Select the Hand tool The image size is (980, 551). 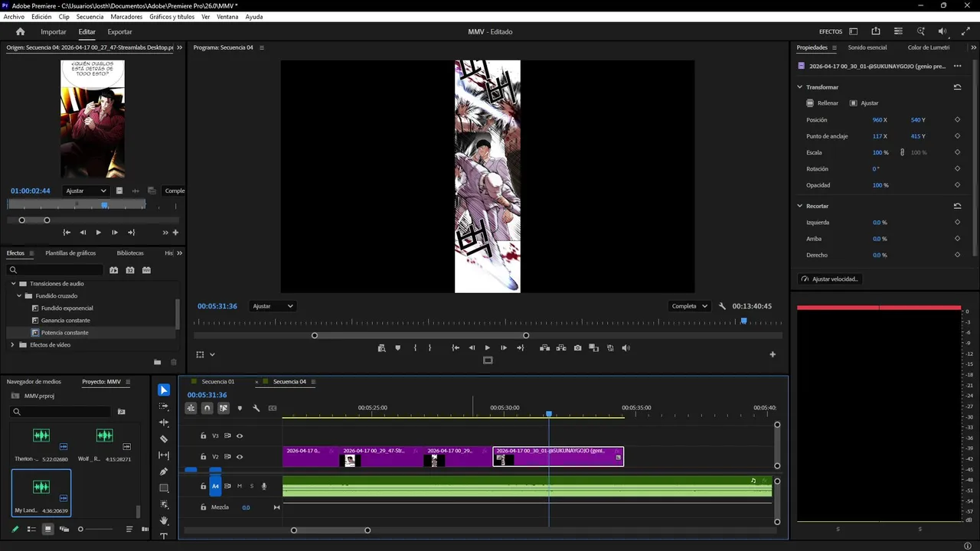point(164,520)
